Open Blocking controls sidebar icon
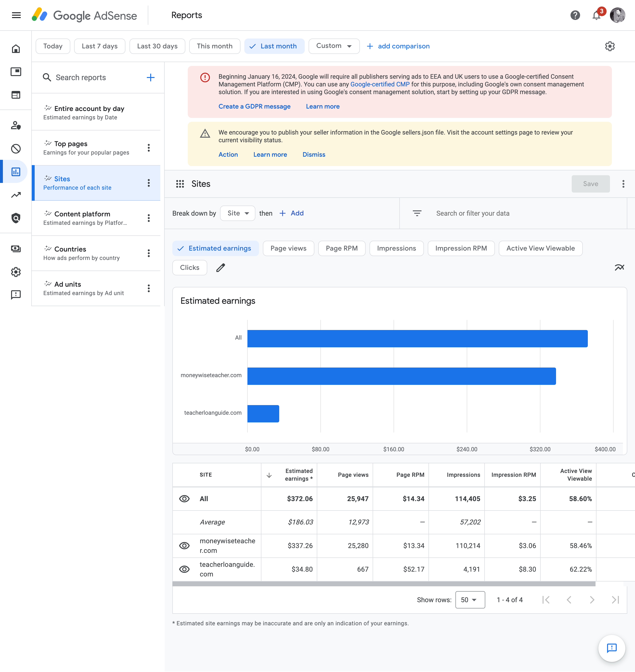 [x=16, y=149]
